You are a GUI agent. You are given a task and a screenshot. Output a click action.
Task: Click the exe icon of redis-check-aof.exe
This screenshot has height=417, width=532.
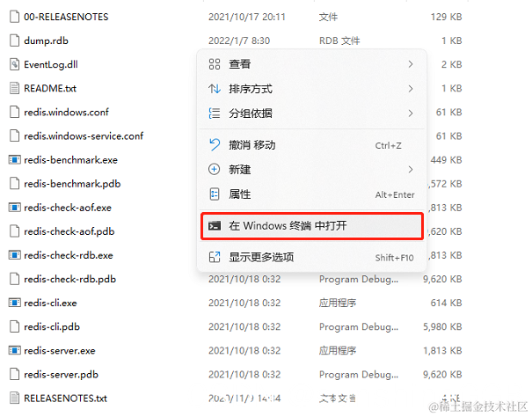click(x=14, y=207)
